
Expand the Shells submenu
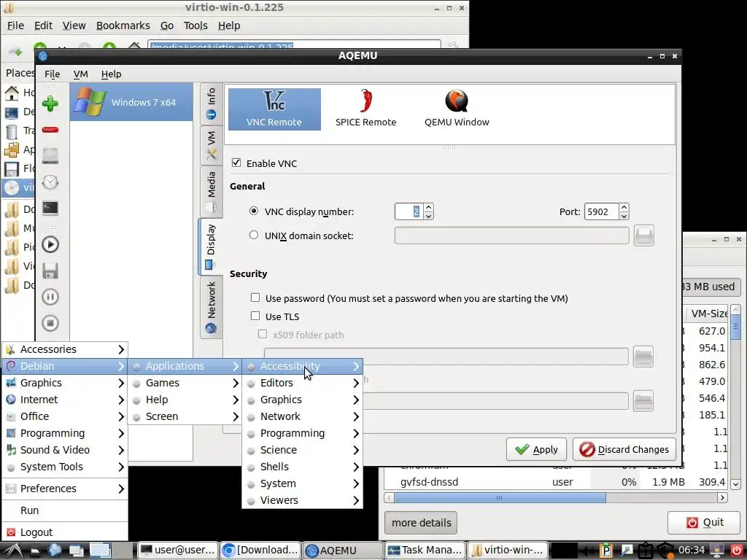point(303,467)
